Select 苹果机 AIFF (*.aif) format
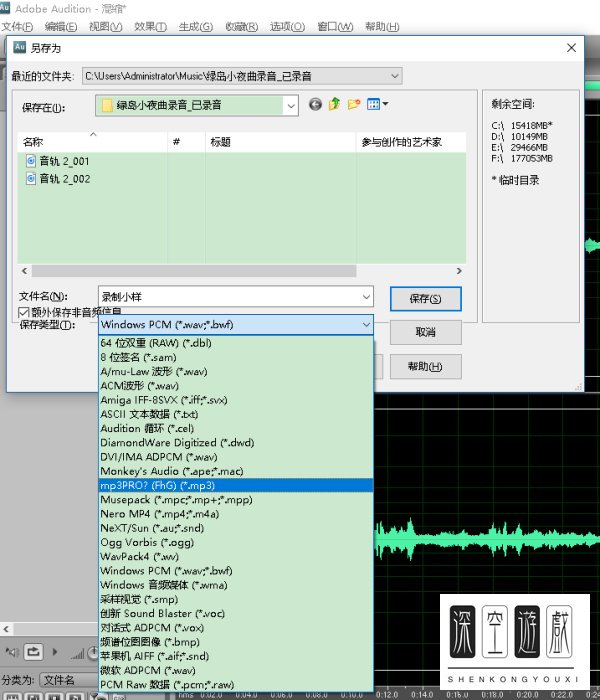This screenshot has width=600, height=700. pyautogui.click(x=236, y=656)
